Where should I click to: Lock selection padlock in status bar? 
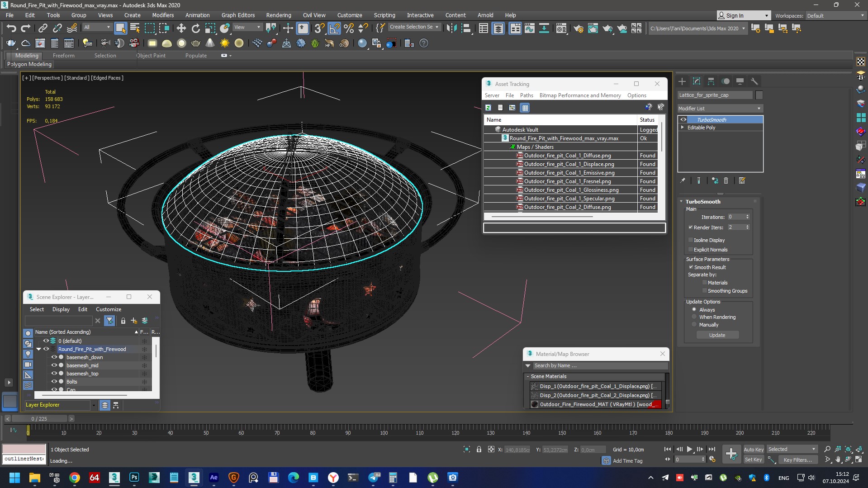click(x=479, y=449)
